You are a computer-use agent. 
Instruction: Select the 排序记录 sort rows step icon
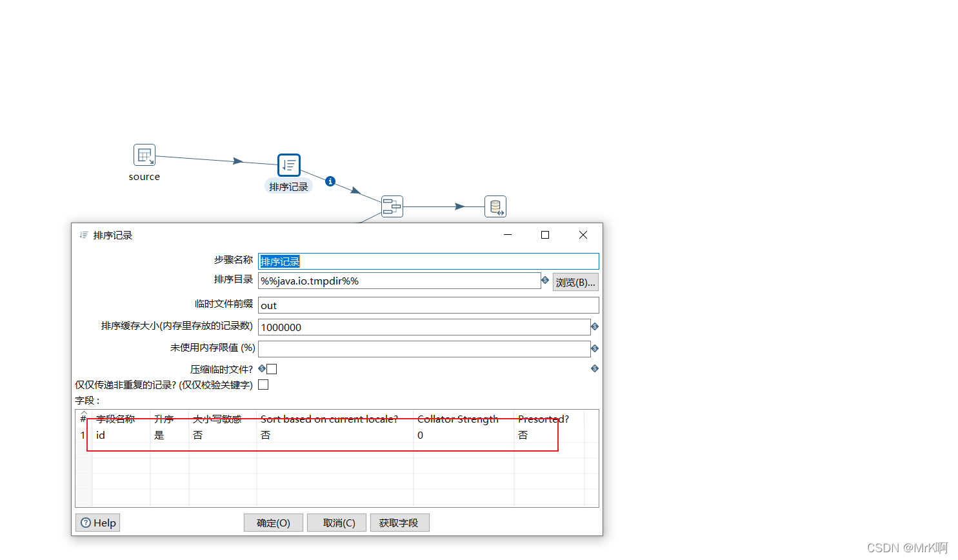(x=289, y=165)
